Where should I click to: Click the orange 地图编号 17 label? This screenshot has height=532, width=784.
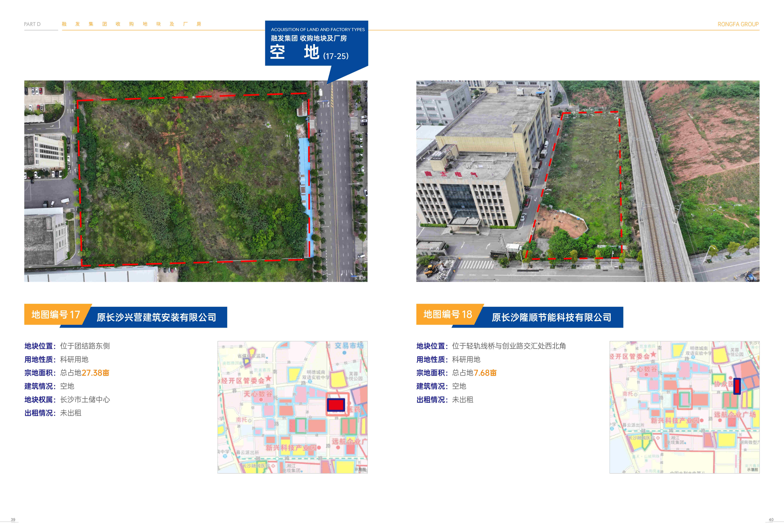pos(56,314)
